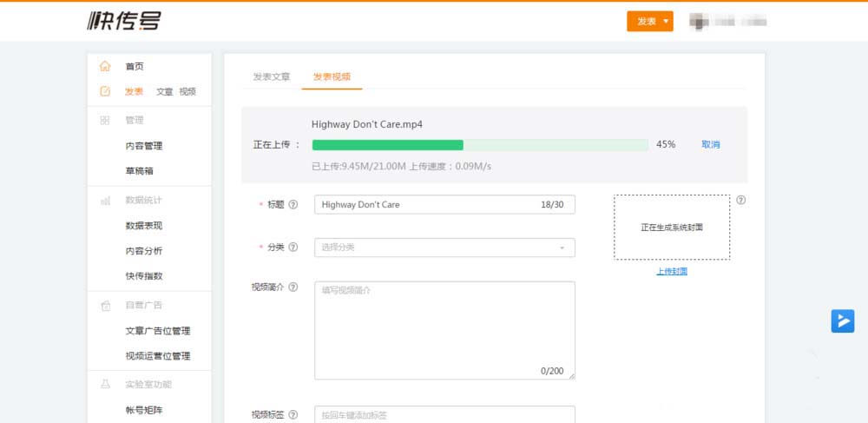Open 视频运营位管理 in sidebar
This screenshot has height=423, width=868.
tap(158, 356)
